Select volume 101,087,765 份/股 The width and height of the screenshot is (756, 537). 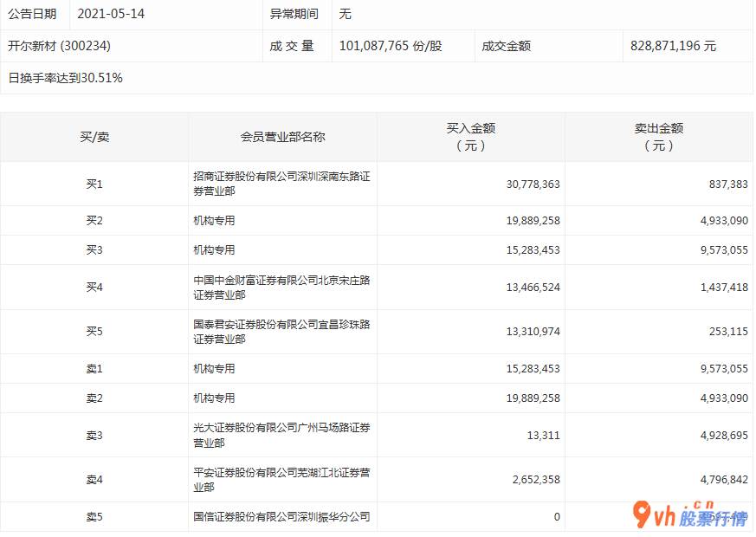pos(391,46)
